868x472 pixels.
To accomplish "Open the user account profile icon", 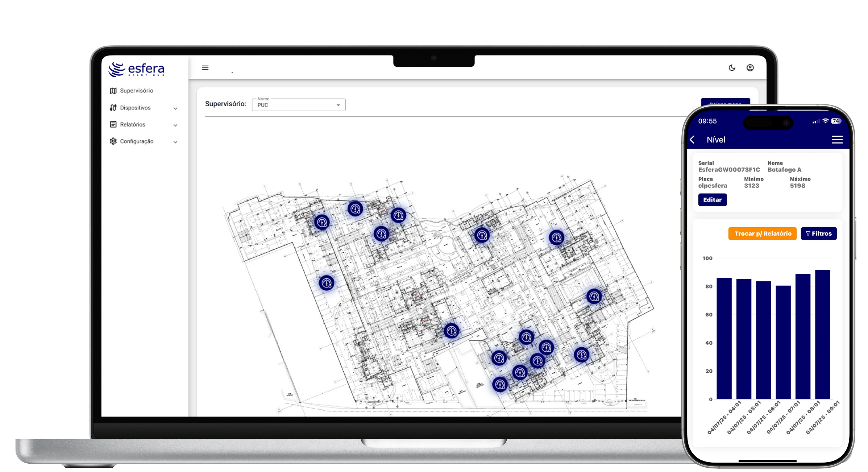I will pos(750,68).
